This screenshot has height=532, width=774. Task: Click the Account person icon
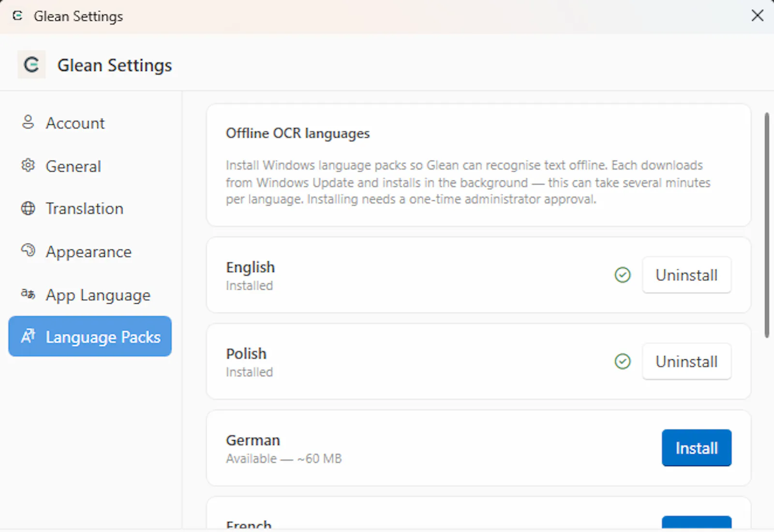(28, 122)
